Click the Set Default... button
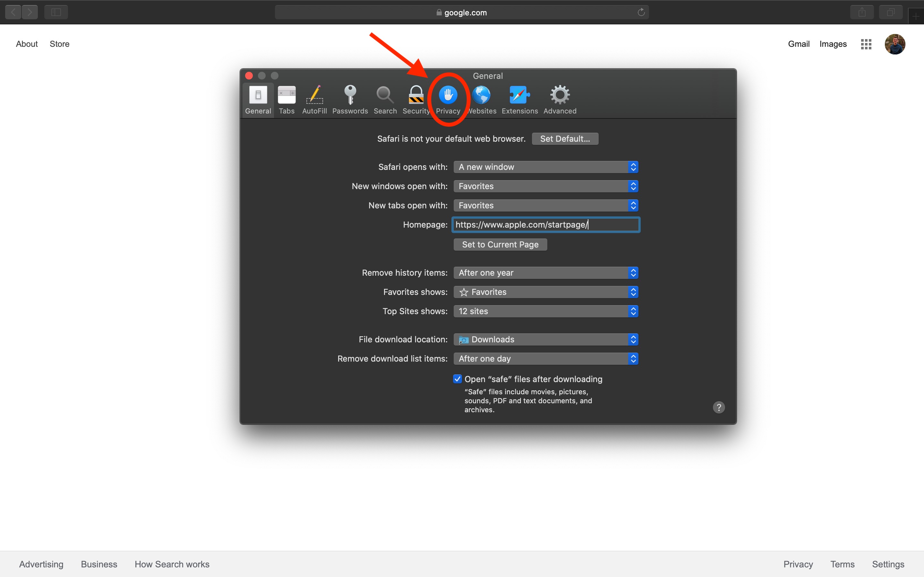This screenshot has height=577, width=924. (x=565, y=139)
